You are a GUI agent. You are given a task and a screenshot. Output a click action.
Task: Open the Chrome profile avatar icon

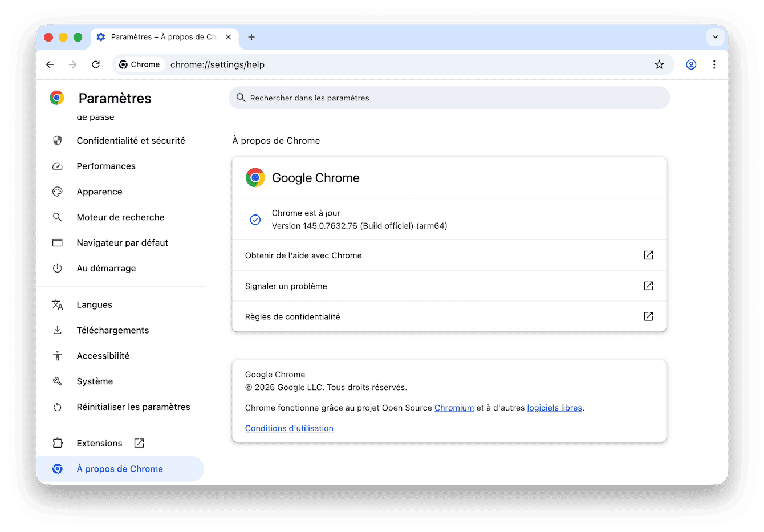[x=691, y=64]
